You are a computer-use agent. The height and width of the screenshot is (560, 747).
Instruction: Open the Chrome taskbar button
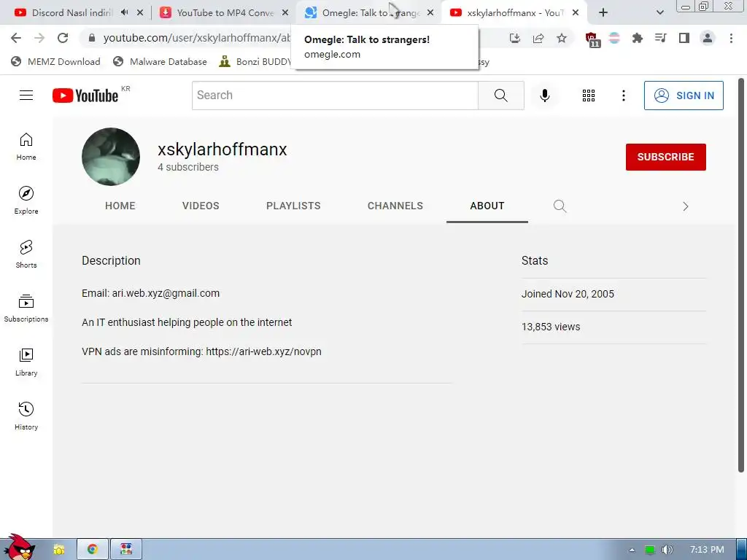coord(93,549)
